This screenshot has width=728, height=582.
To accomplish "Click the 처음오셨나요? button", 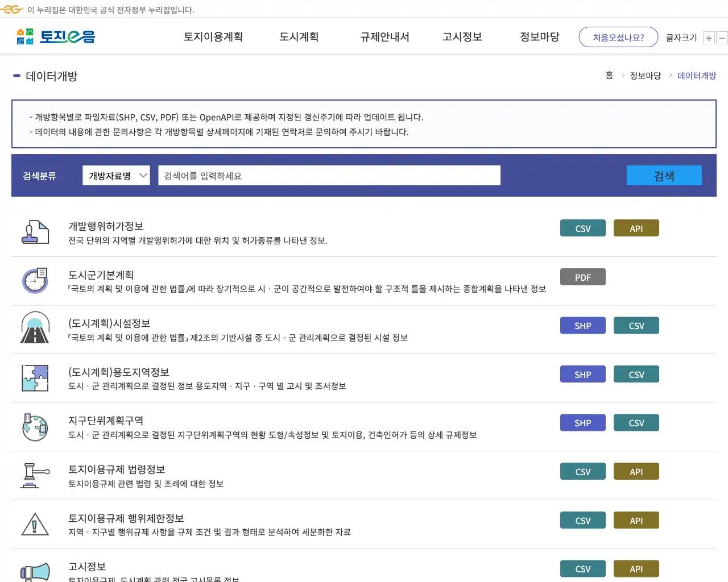I will click(618, 36).
